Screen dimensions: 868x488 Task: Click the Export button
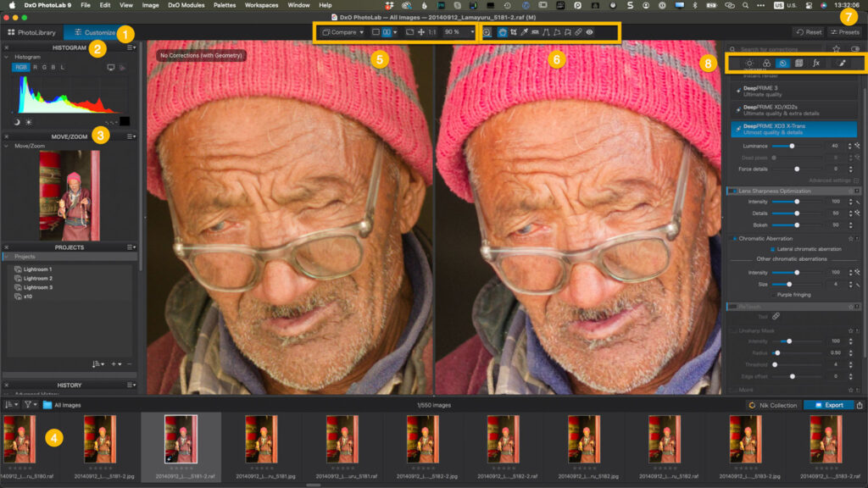point(829,405)
